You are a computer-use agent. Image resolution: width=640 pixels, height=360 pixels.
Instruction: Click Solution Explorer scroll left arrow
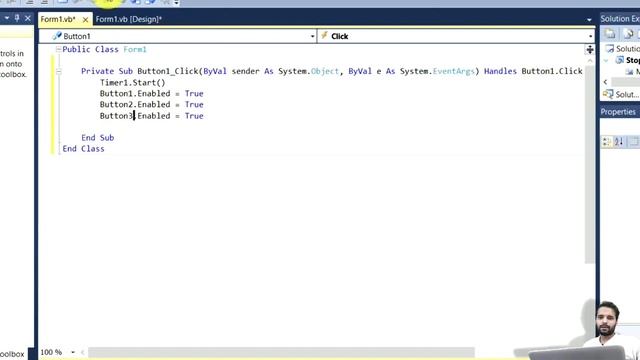point(605,82)
